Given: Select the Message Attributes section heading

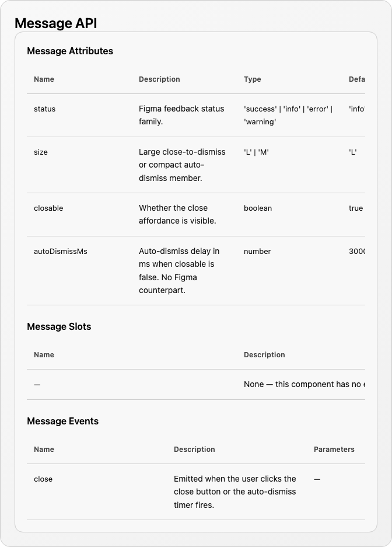Looking at the screenshot, I should (x=70, y=51).
